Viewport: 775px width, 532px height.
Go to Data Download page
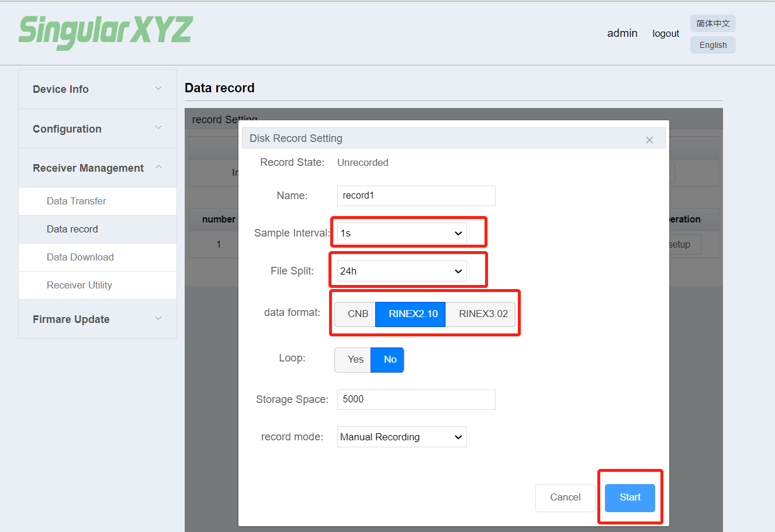point(80,258)
